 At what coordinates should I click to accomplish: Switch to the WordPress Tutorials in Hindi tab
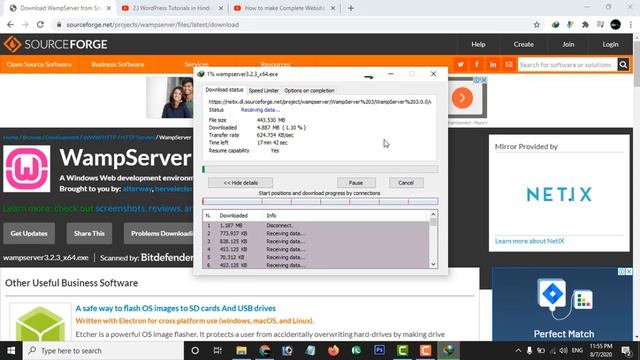point(171,8)
